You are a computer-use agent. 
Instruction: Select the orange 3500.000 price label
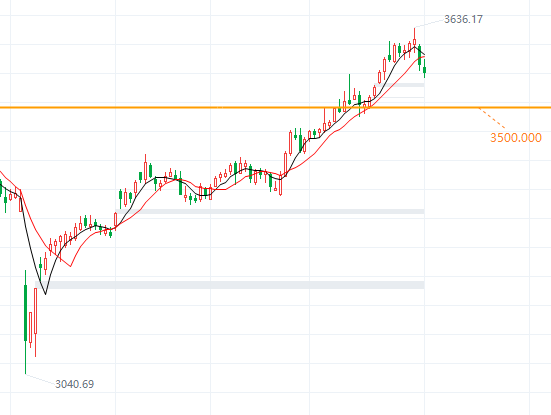(516, 137)
